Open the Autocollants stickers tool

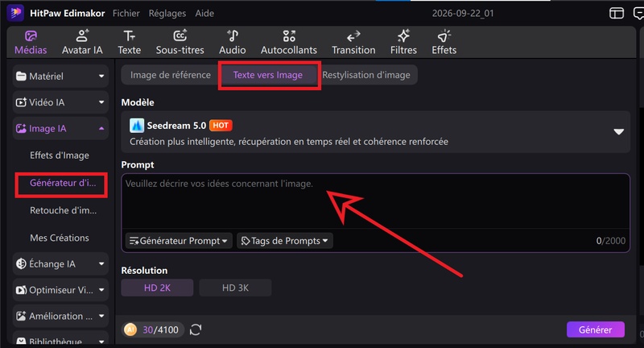(289, 43)
